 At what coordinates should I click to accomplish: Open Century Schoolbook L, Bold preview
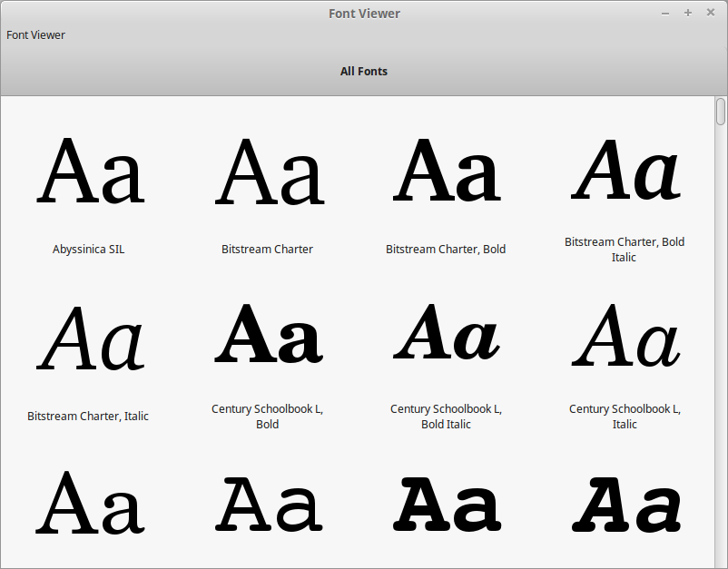pyautogui.click(x=269, y=333)
